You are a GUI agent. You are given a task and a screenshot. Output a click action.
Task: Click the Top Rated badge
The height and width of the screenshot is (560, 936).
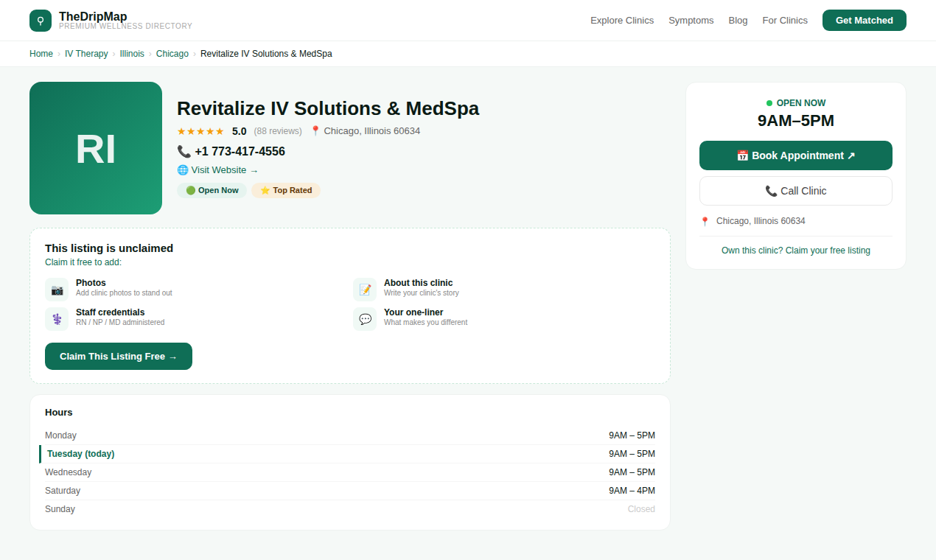tap(286, 190)
